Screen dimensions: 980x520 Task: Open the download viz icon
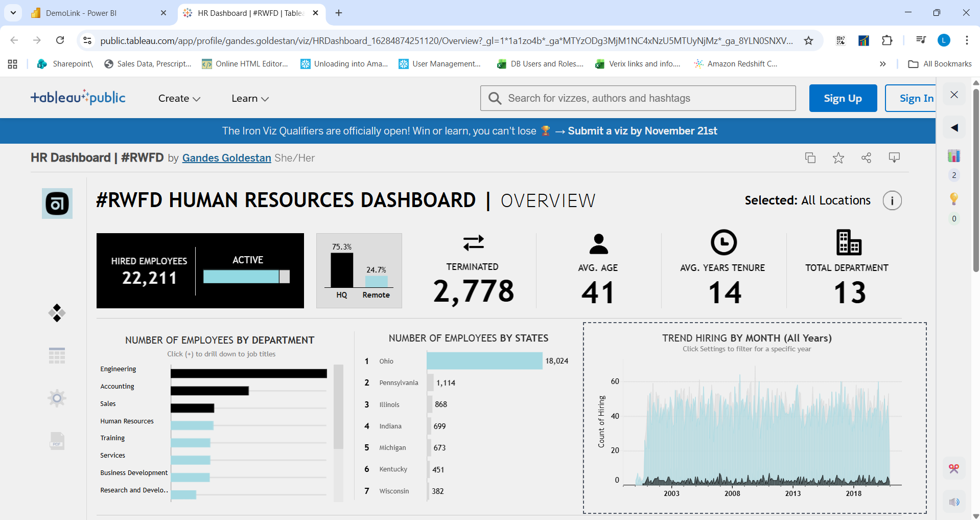pyautogui.click(x=895, y=157)
